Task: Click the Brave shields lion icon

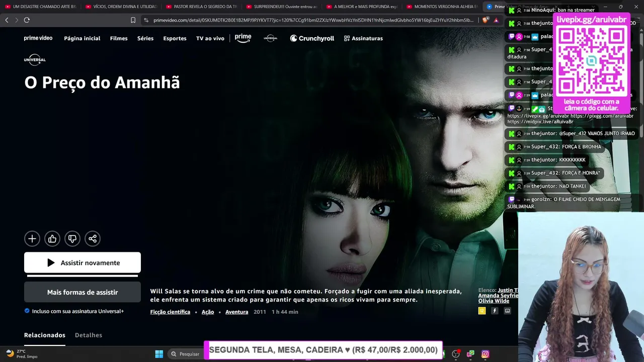Action: [485, 20]
